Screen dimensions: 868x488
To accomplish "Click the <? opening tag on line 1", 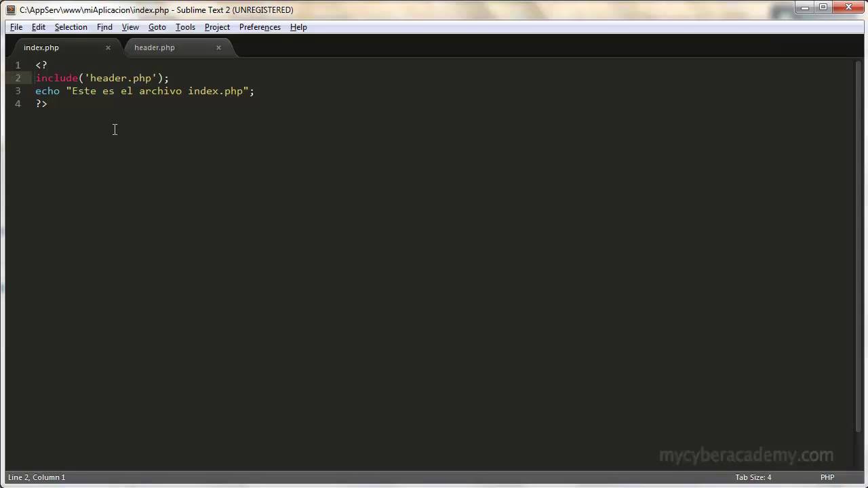I will coord(41,65).
